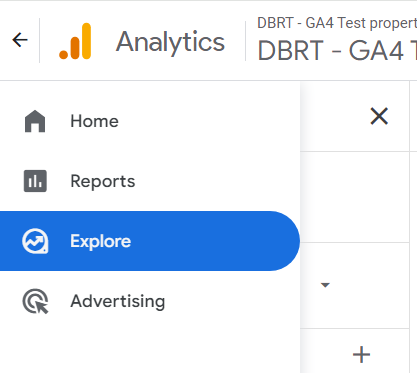Click the Advertising target cursor icon
This screenshot has width=417, height=373.
pyautogui.click(x=36, y=301)
